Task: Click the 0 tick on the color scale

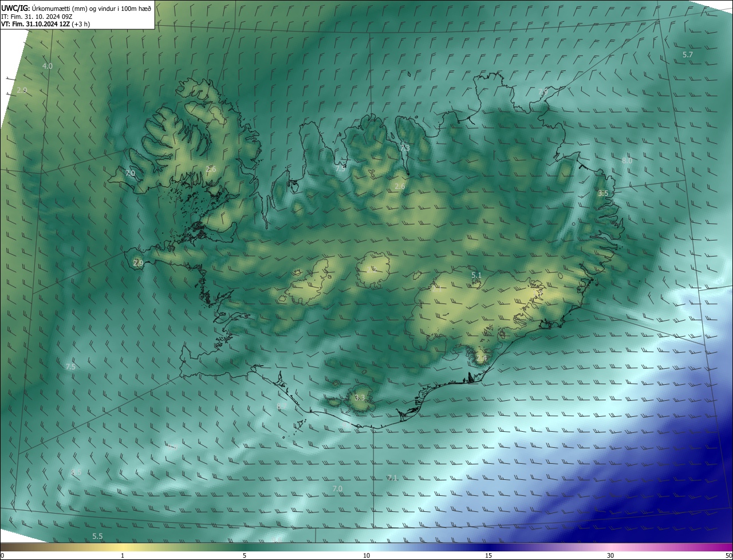Action: [x=2, y=555]
